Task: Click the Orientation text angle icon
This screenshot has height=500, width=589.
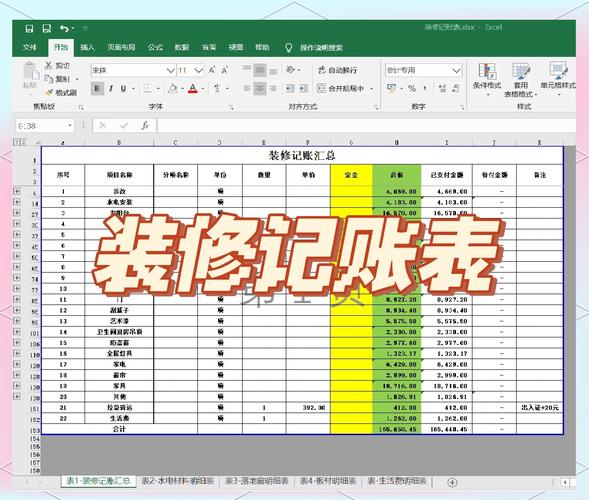Action: [290, 70]
